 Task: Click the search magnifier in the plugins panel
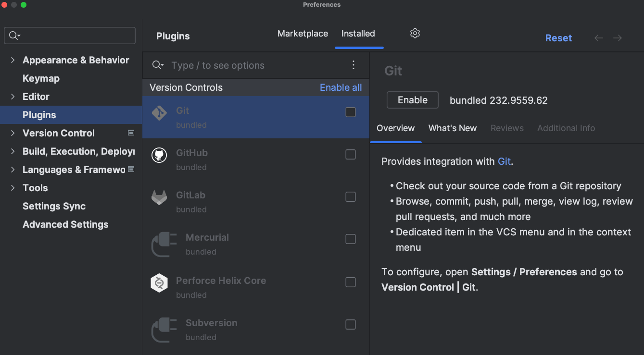tap(157, 65)
